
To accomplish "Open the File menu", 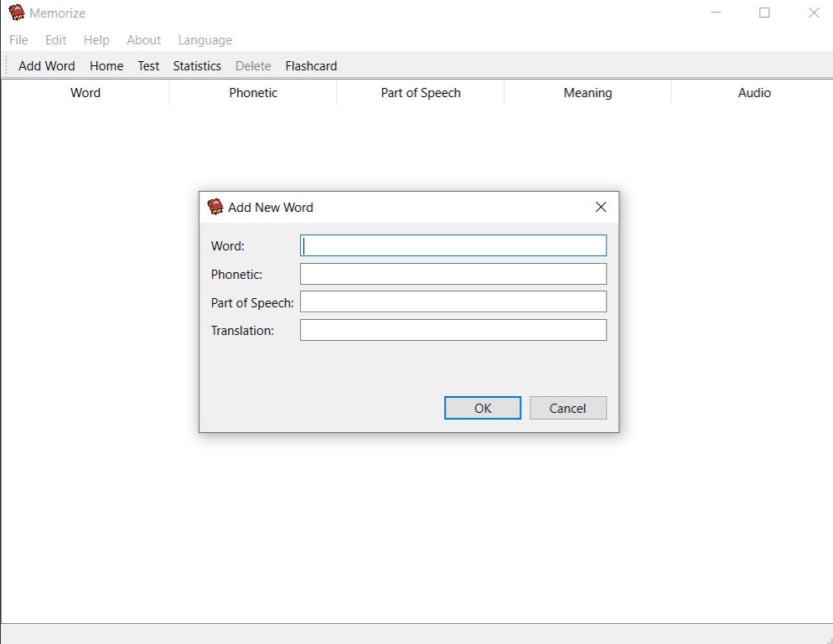I will coord(18,40).
